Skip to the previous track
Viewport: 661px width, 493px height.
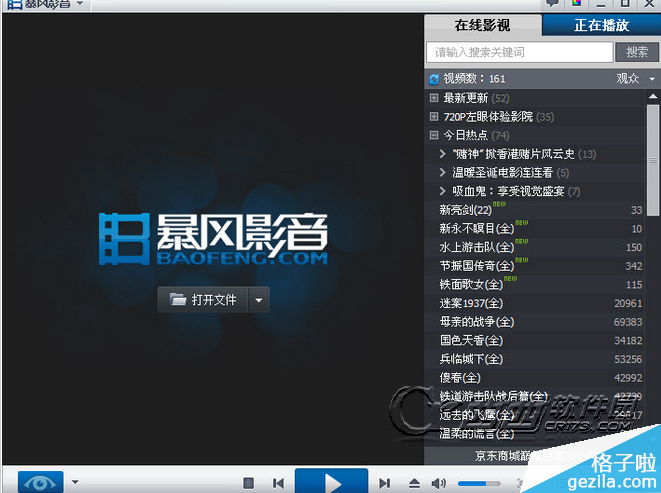[x=278, y=483]
